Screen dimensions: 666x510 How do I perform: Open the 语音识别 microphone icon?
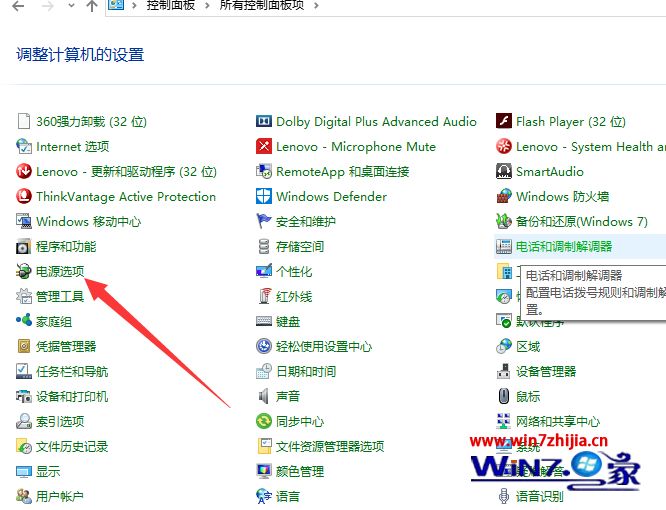tap(504, 496)
